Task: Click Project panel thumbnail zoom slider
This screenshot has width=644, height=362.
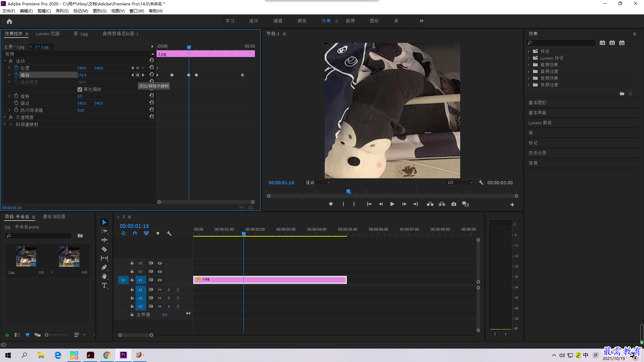Action: (56, 335)
